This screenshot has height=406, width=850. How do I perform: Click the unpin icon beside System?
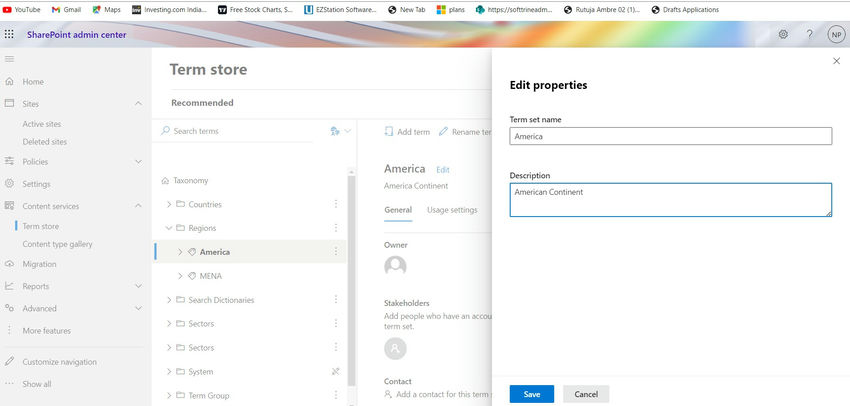click(x=336, y=371)
